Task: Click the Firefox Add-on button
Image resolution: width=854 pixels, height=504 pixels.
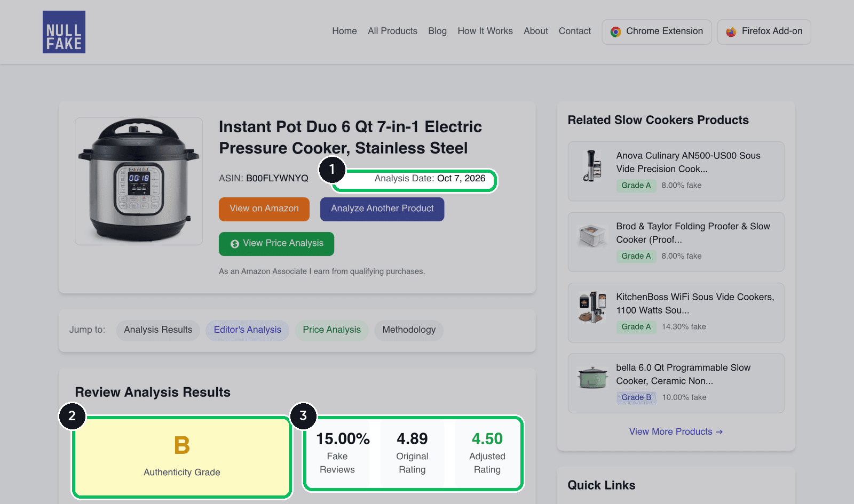Action: [x=764, y=32]
